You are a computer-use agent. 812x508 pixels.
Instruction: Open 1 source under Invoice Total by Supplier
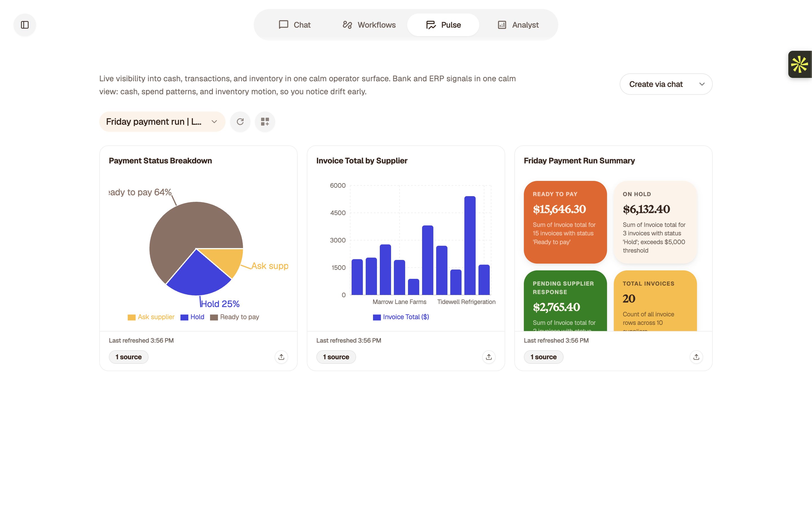(x=336, y=357)
